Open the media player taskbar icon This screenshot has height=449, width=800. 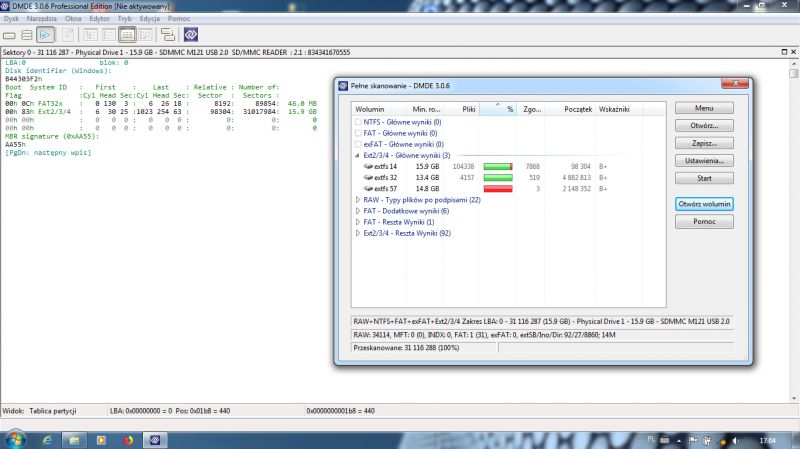point(101,440)
